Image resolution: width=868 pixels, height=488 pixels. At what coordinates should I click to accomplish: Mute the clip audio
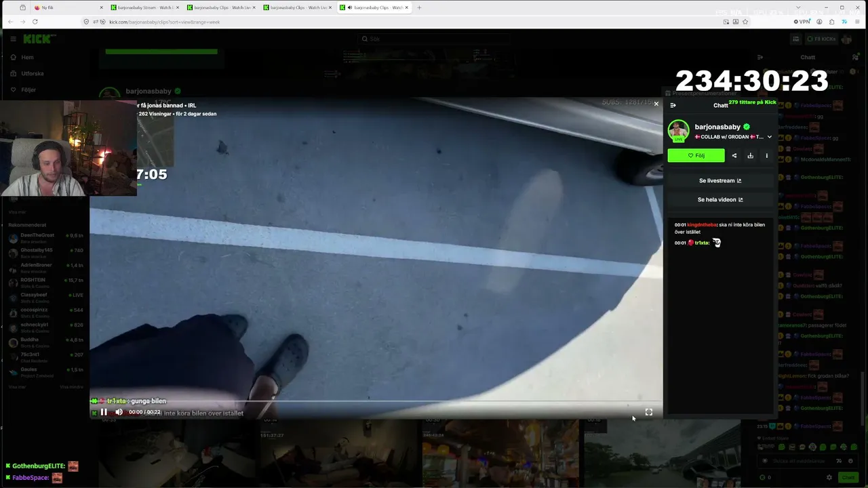pyautogui.click(x=119, y=412)
